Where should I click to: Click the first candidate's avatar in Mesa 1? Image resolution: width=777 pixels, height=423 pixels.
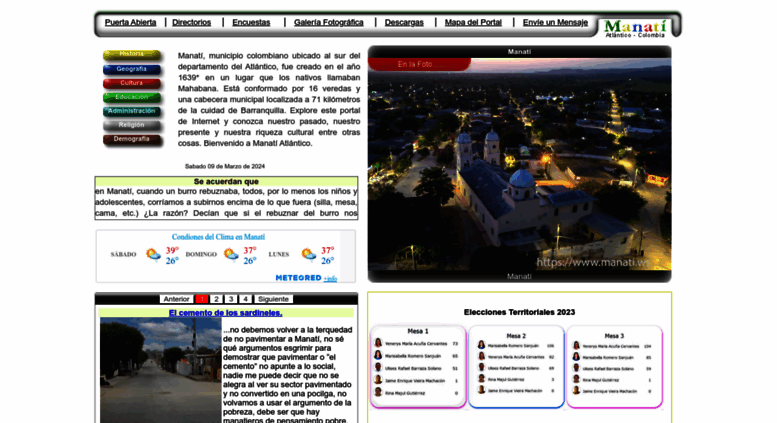378,343
